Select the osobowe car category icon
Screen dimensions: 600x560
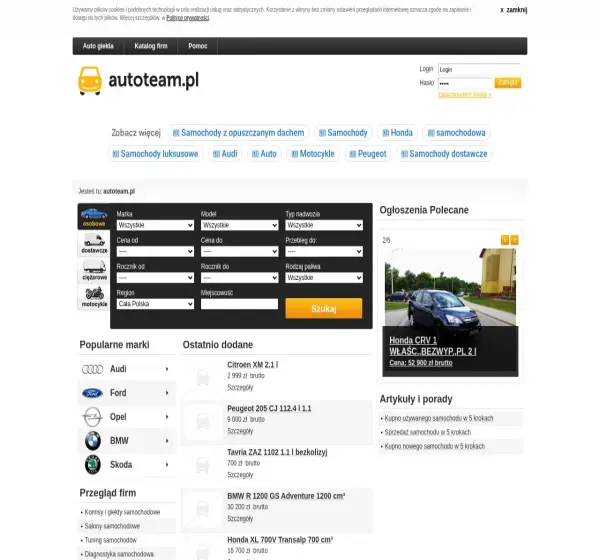[x=94, y=217]
